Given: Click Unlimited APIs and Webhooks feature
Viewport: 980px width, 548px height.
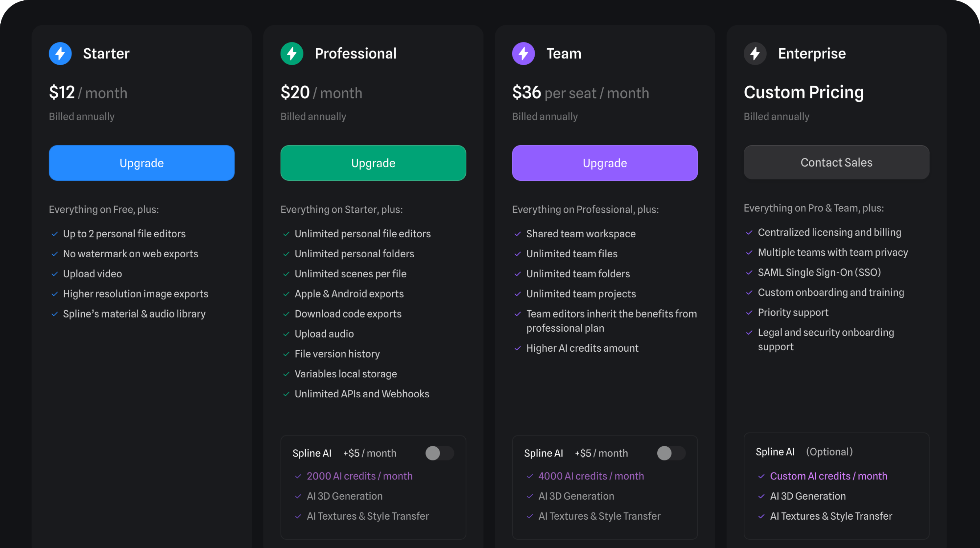Looking at the screenshot, I should (362, 394).
